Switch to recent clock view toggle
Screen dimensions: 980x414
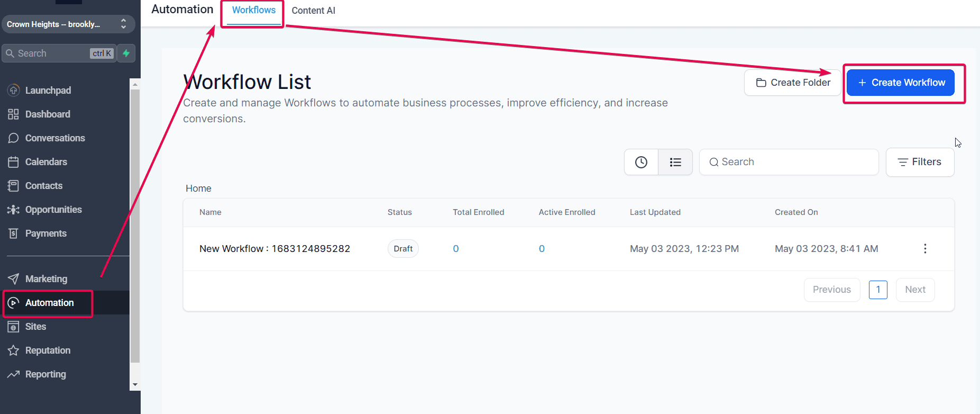pyautogui.click(x=641, y=162)
